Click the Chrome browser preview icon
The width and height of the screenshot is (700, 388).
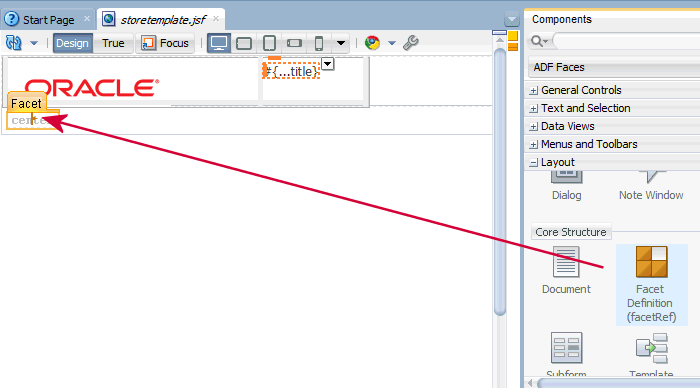coord(372,43)
